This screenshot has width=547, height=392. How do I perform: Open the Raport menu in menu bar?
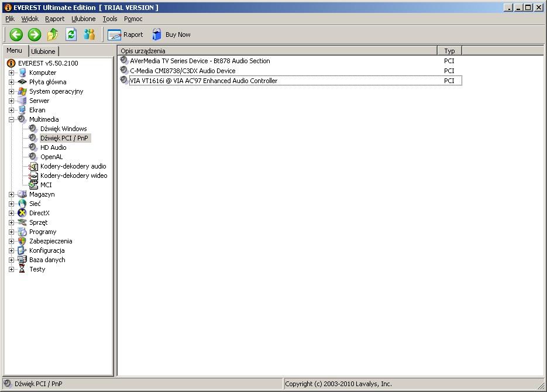(x=55, y=19)
